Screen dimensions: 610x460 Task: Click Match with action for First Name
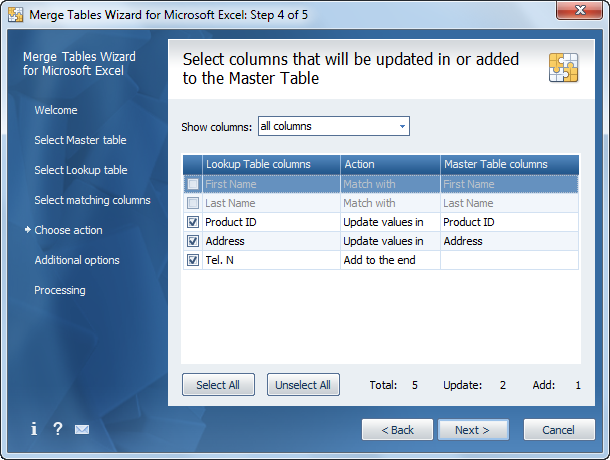(390, 184)
